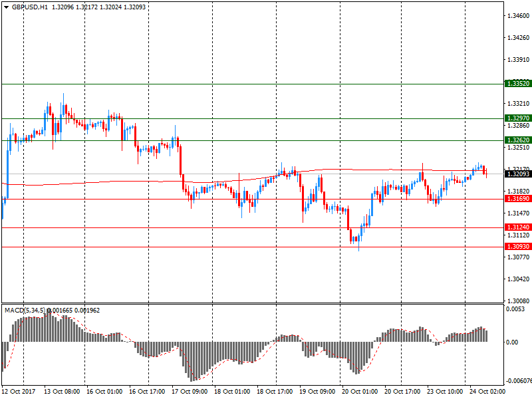
Task: Select the 1.30080 price scale value
Action: click(518, 301)
